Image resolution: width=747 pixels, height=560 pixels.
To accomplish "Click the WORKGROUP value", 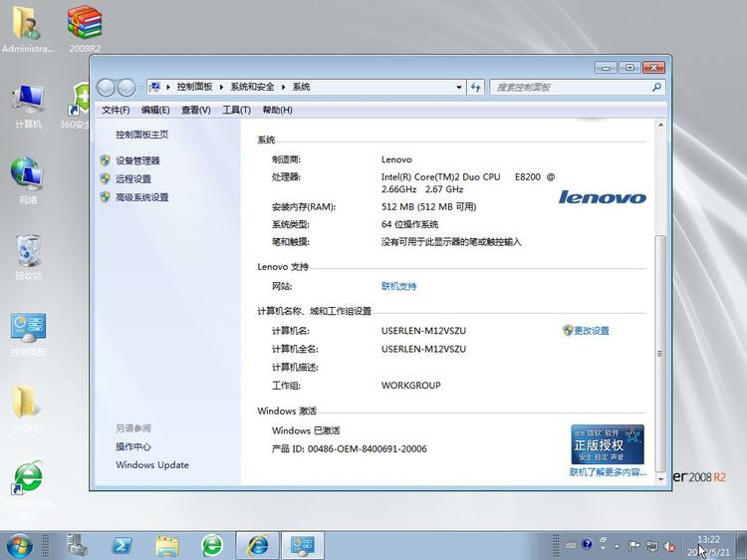I will (410, 385).
